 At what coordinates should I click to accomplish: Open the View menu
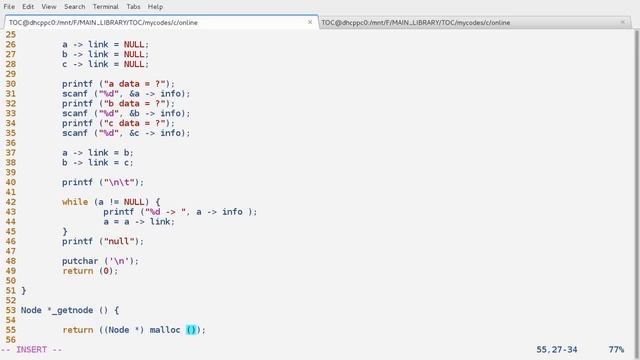pos(49,7)
